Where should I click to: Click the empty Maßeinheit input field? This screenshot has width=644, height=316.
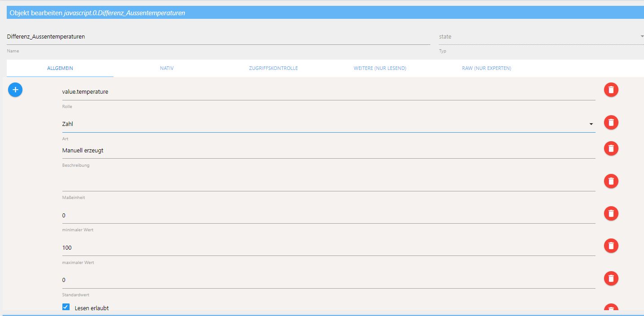click(x=329, y=183)
